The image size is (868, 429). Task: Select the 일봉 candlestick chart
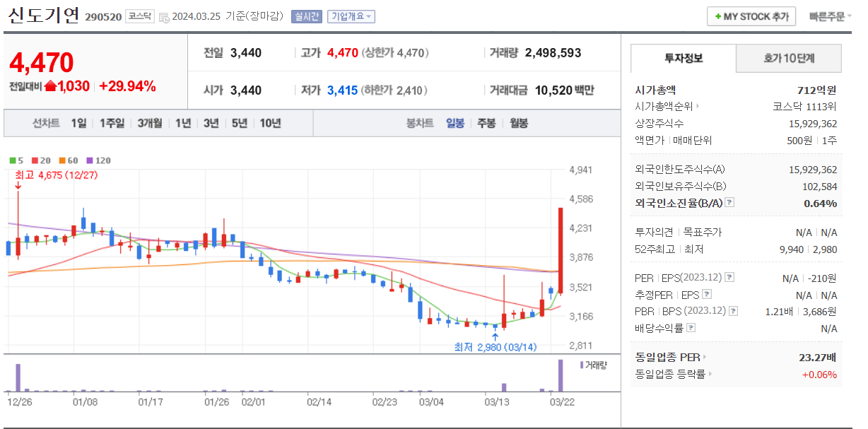455,123
